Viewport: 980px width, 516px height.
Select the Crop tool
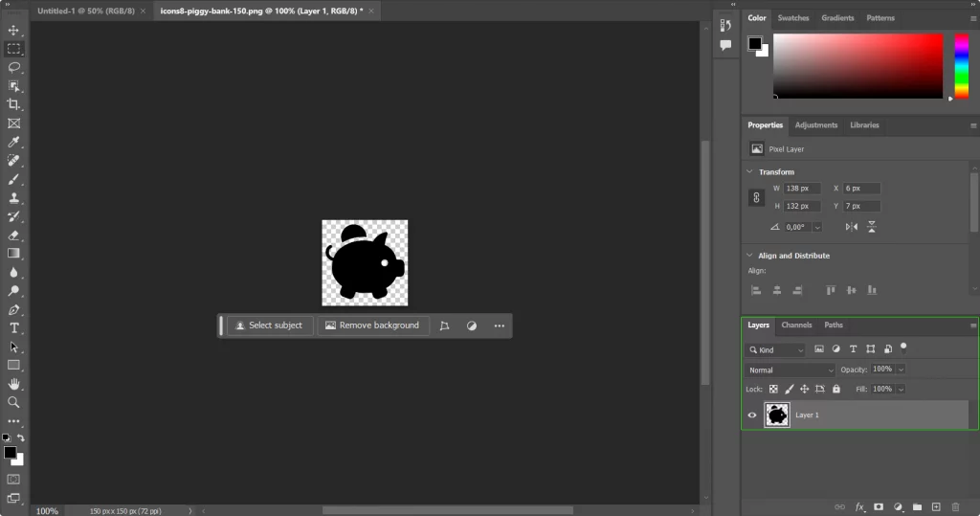click(x=13, y=104)
